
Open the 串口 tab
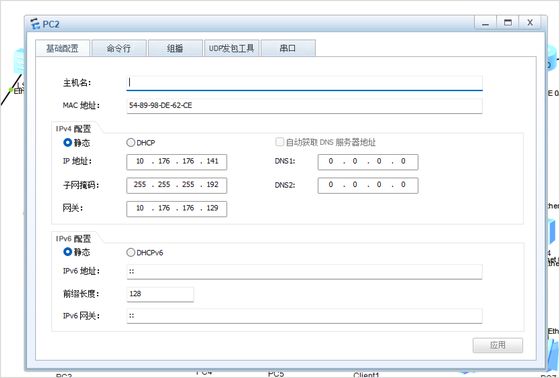288,48
